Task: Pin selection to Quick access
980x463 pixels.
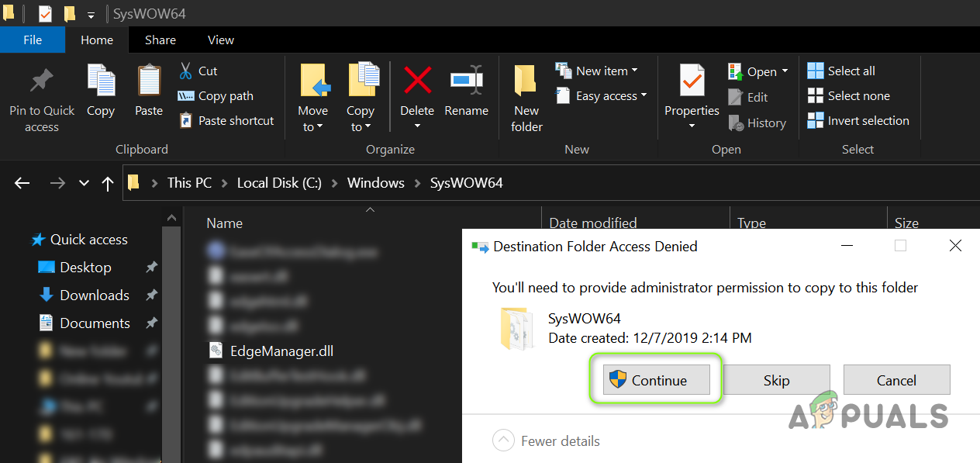Action: click(42, 99)
